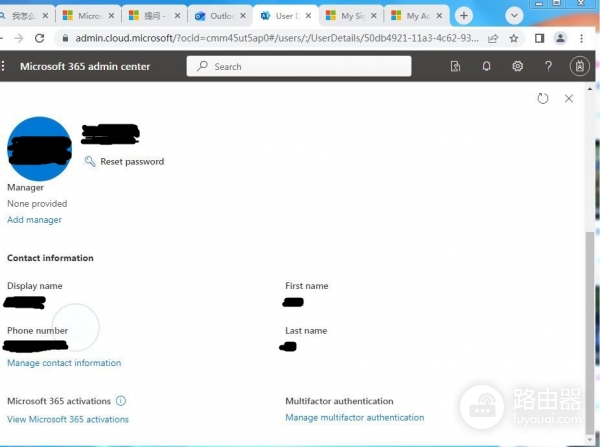Open the app launcher dots beside Microsoft 365
The height and width of the screenshot is (447, 600).
click(x=3, y=66)
